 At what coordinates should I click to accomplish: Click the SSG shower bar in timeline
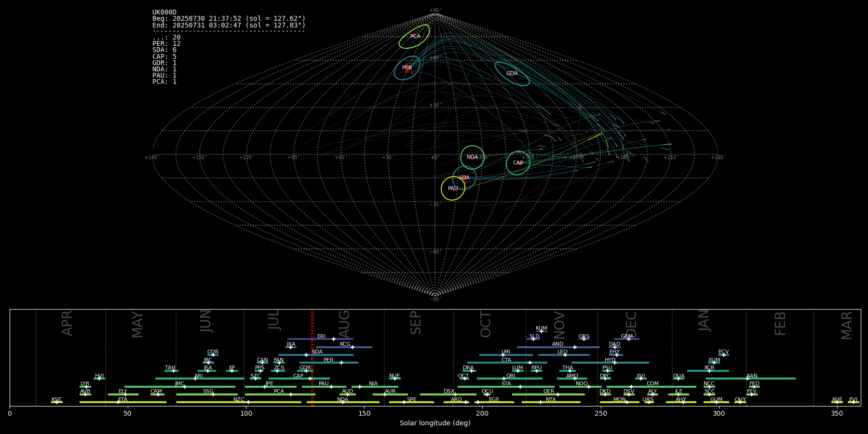pos(207,394)
